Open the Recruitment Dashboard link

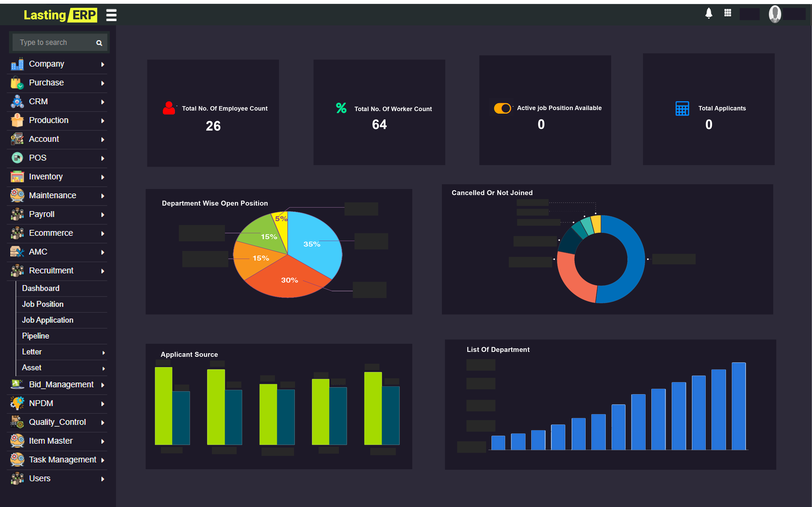coord(41,288)
